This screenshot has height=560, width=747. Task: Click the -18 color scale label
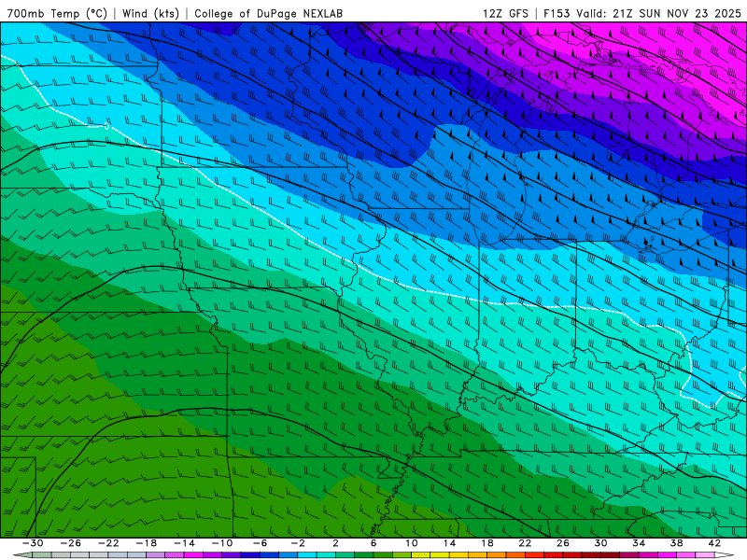(x=147, y=543)
